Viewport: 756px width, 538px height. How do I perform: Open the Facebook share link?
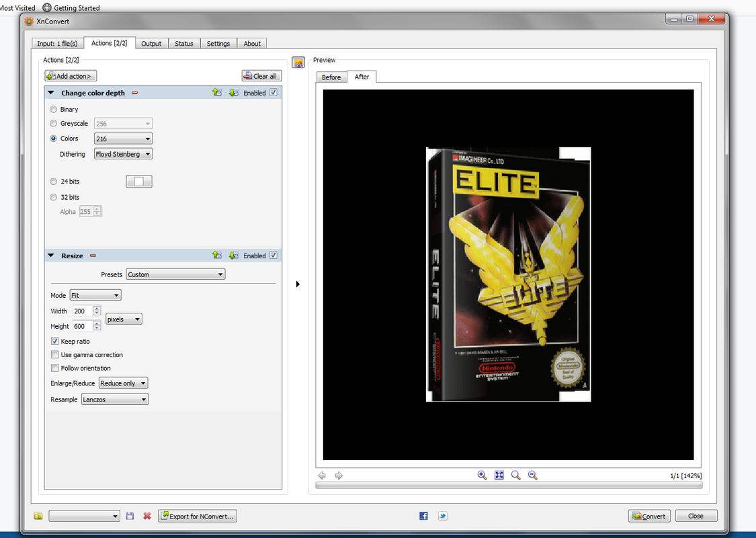(x=423, y=516)
